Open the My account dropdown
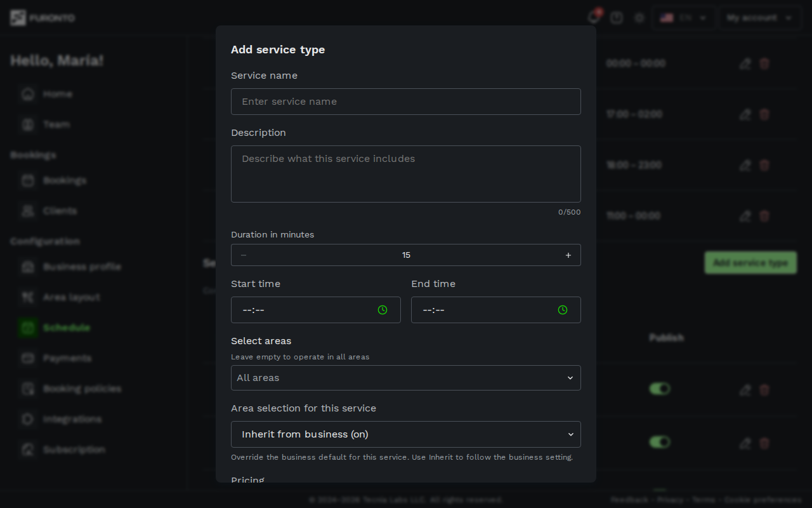The image size is (812, 508). point(759,18)
